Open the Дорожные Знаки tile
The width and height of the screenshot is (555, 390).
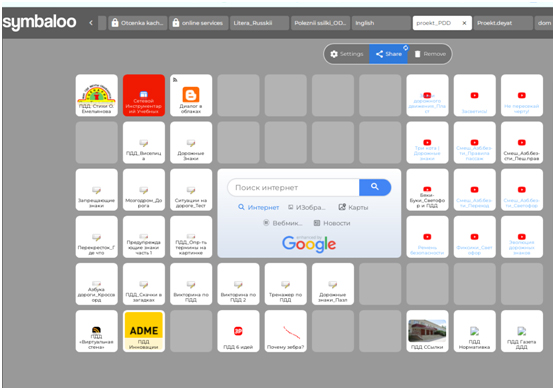point(191,143)
